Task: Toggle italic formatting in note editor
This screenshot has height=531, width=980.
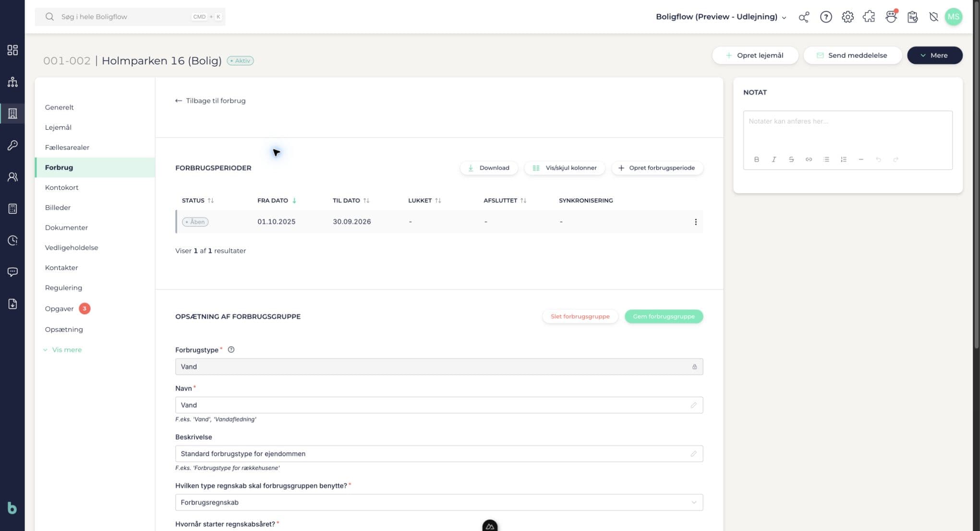Action: point(774,160)
